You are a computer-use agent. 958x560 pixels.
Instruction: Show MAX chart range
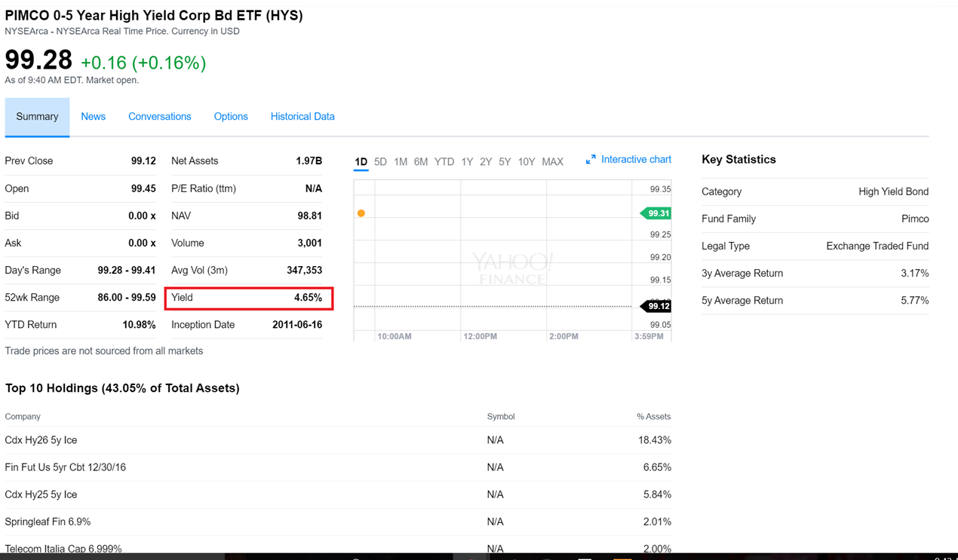(552, 161)
